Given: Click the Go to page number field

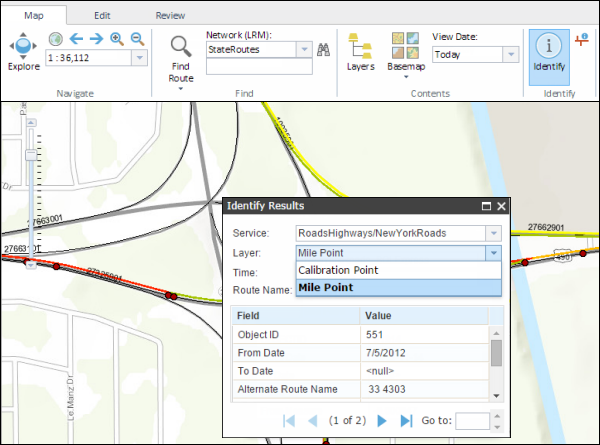Looking at the screenshot, I should [472, 421].
